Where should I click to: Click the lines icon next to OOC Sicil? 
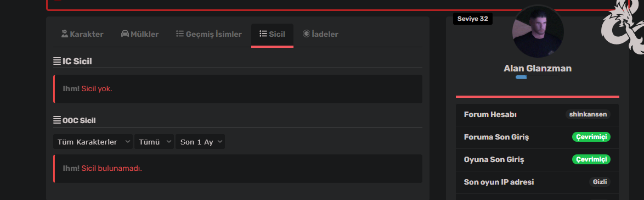pos(57,120)
